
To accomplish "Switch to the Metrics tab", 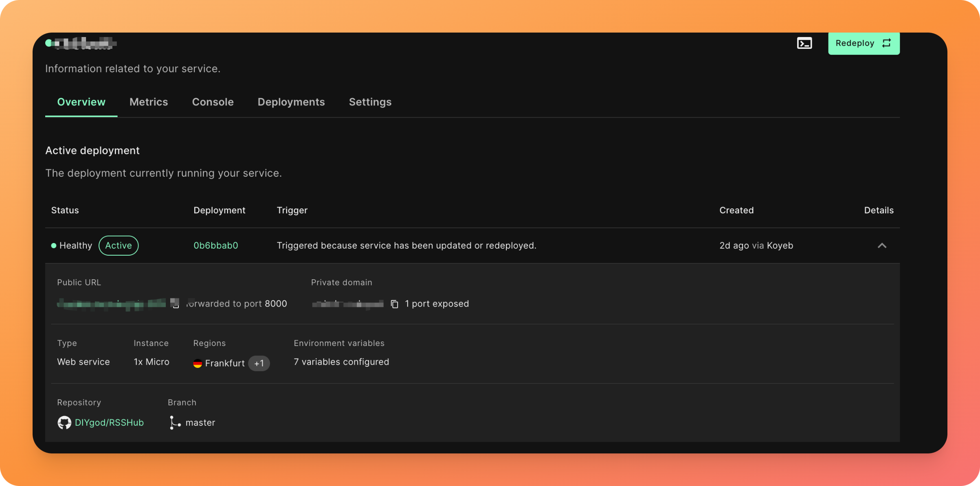I will pos(149,102).
